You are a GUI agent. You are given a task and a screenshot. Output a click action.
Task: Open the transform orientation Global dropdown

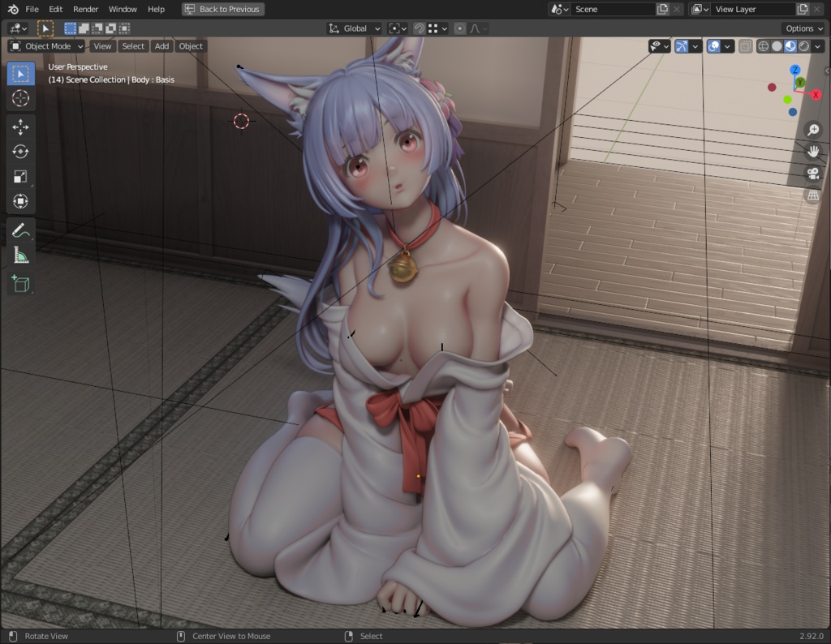coord(354,28)
